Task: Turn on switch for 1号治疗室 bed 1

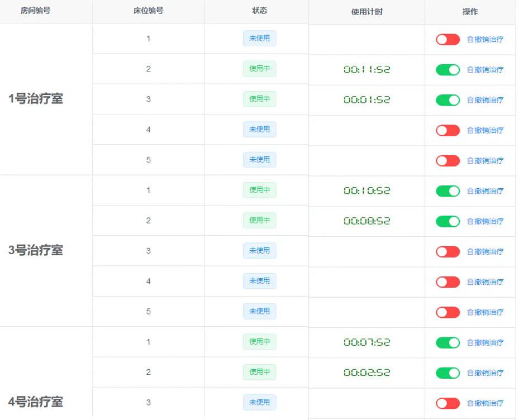Action: coord(447,40)
